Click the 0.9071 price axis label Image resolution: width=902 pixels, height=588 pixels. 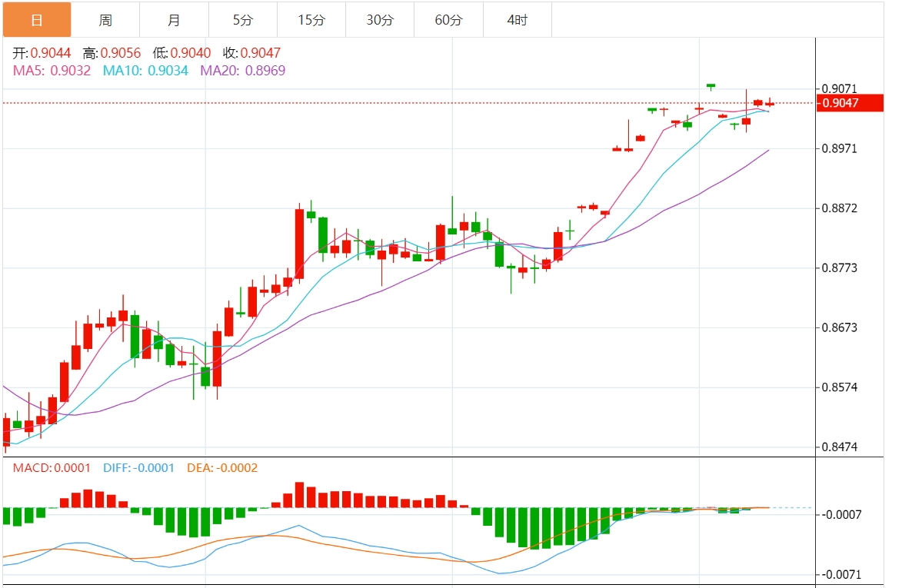(839, 88)
